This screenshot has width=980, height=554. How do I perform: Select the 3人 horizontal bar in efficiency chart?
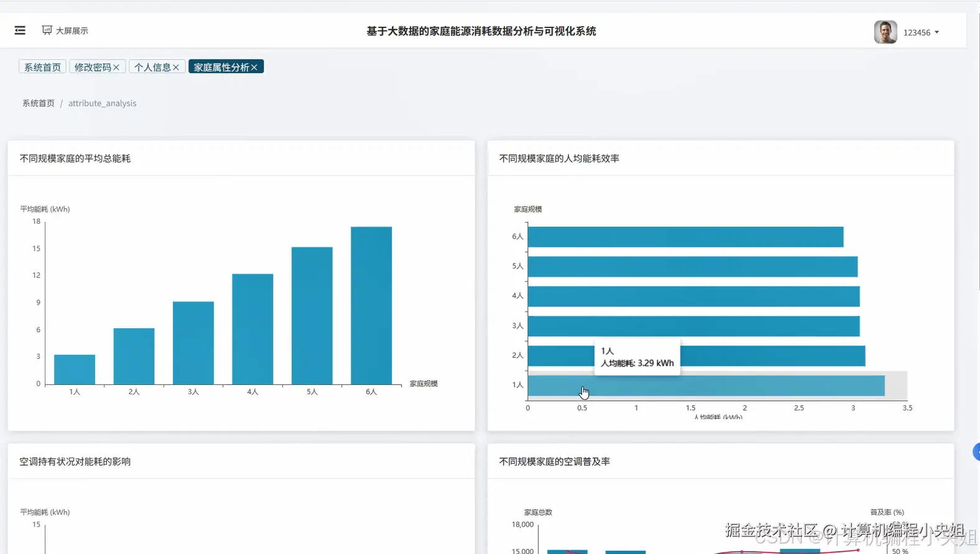point(693,326)
